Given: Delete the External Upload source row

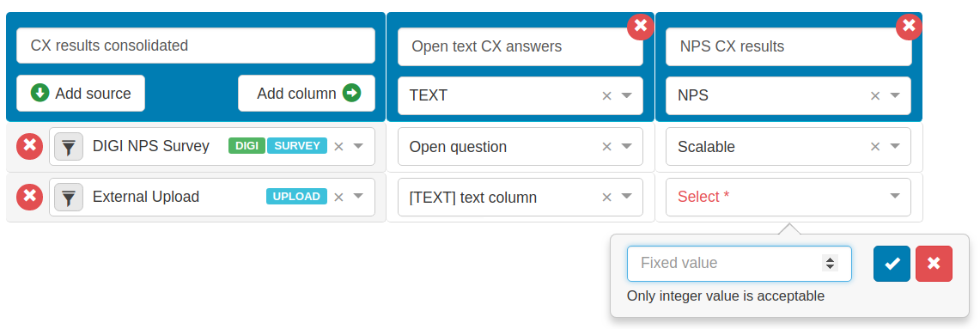Looking at the screenshot, I should [29, 197].
